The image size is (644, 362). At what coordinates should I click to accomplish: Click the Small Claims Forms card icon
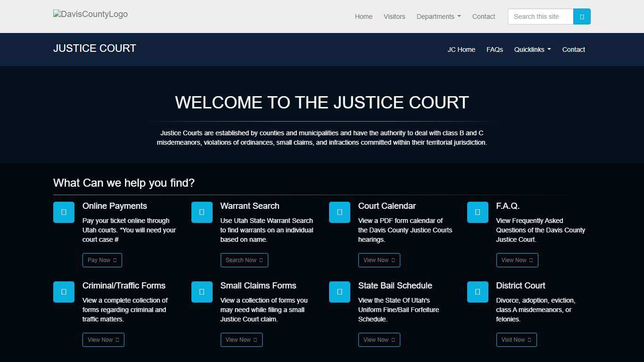[x=202, y=292]
